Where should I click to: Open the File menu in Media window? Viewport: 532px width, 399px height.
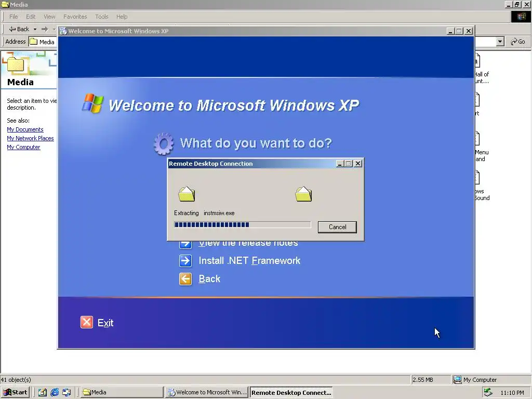click(x=14, y=17)
